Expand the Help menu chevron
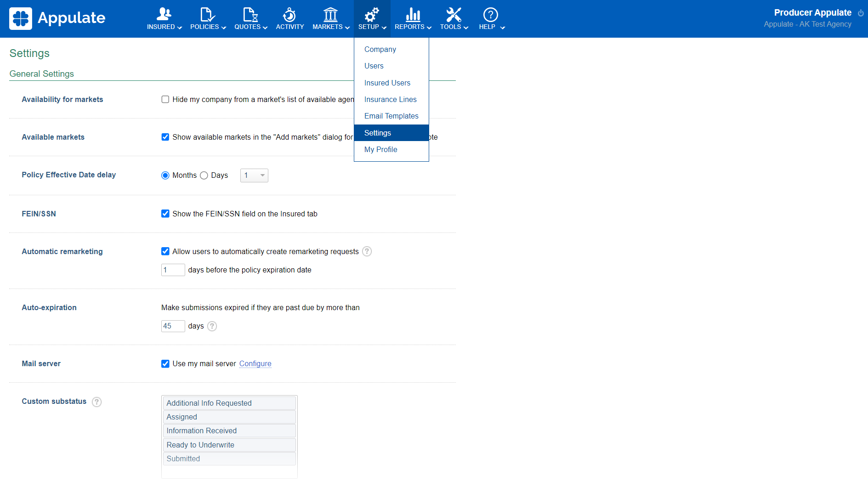Viewport: 868px width, 487px height. click(503, 28)
